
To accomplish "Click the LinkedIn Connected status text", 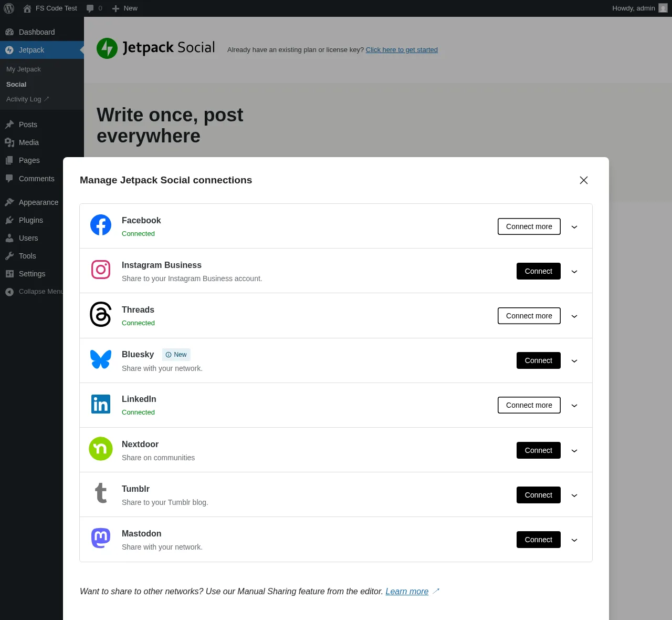I will click(x=138, y=412).
